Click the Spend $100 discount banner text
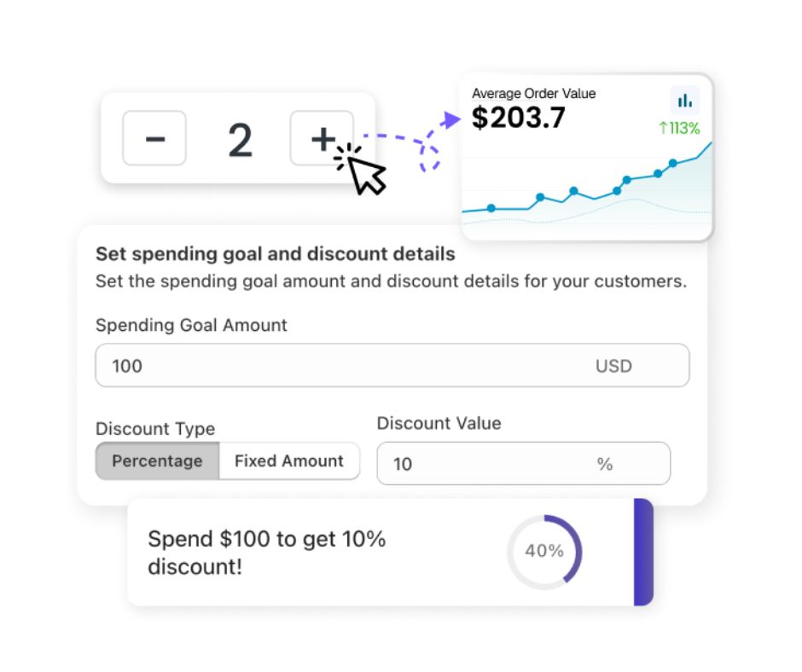802x672 pixels. coord(266,553)
